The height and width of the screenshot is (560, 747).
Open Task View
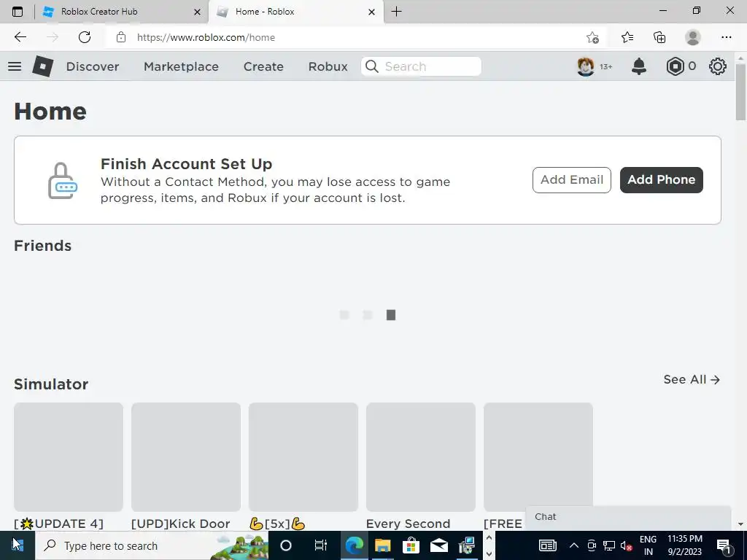[321, 545]
